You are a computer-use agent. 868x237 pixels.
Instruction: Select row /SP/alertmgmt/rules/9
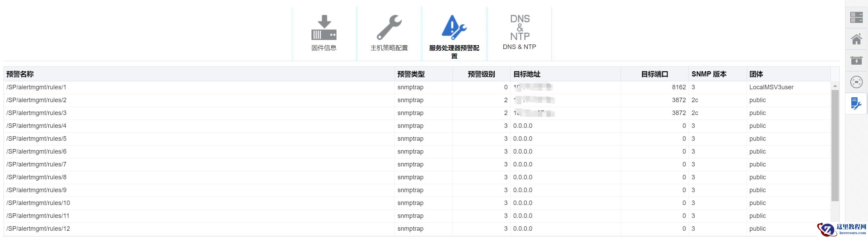pos(417,190)
